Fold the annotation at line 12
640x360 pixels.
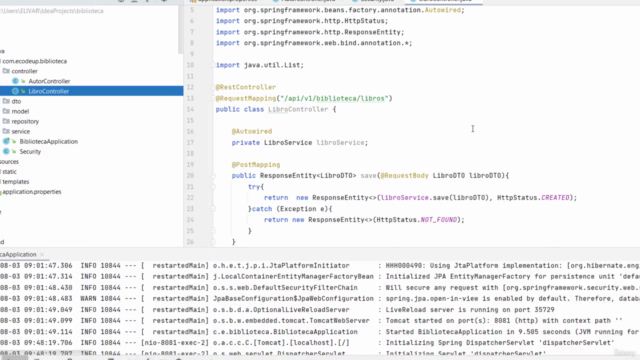coord(213,87)
